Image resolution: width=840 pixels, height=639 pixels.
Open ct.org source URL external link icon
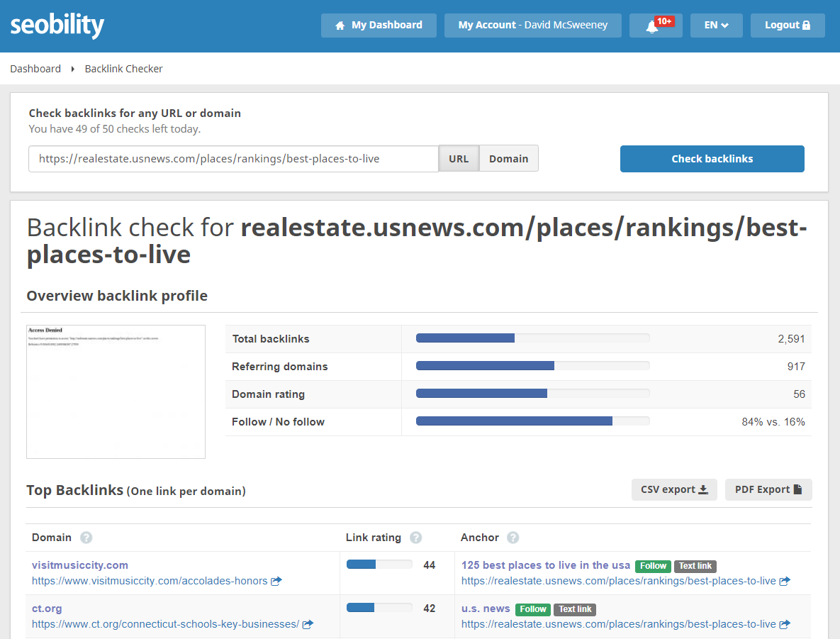(x=308, y=624)
